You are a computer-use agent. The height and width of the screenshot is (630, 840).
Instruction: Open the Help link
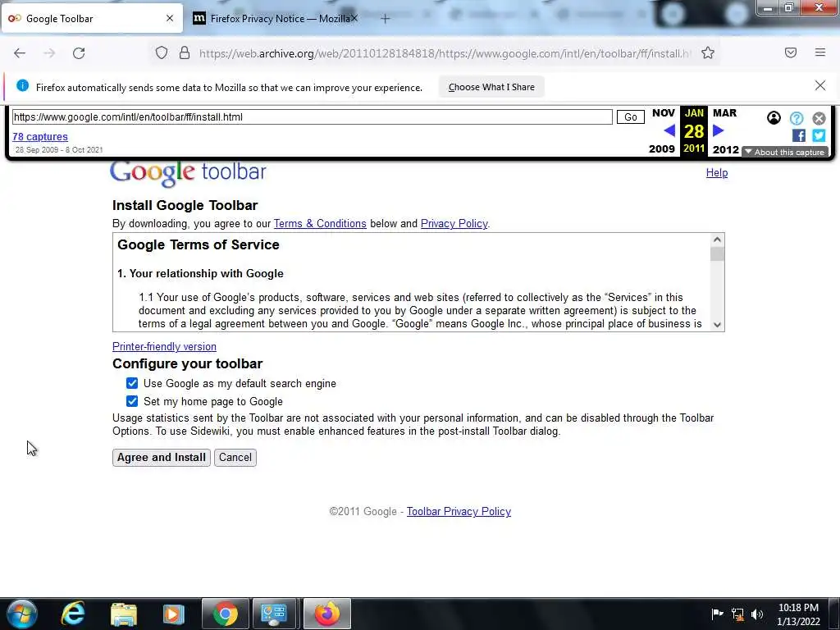[717, 172]
